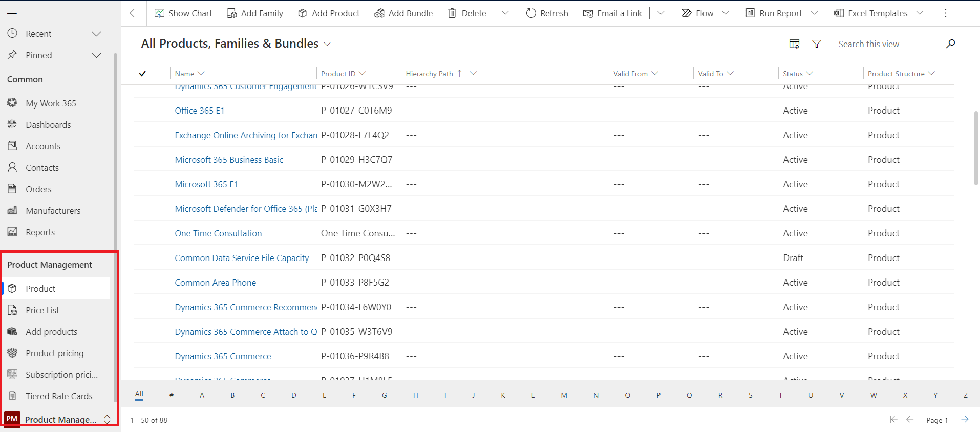This screenshot has height=432, width=980.
Task: Click the search magnifier icon
Action: [x=951, y=44]
